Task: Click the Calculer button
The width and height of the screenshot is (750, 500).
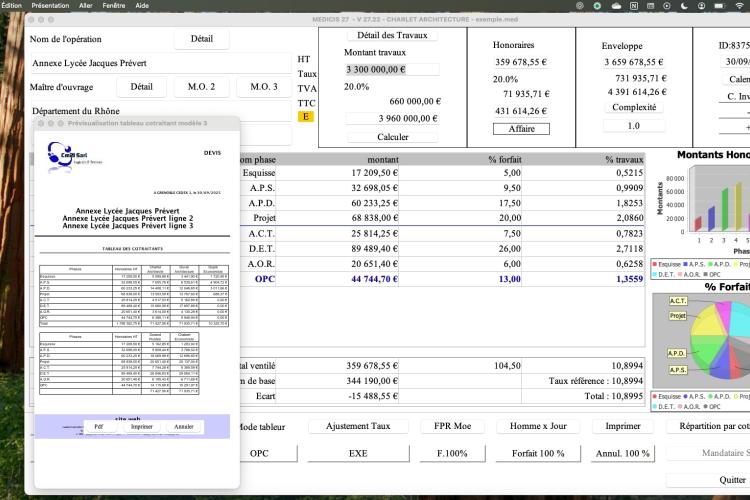Action: [x=393, y=137]
